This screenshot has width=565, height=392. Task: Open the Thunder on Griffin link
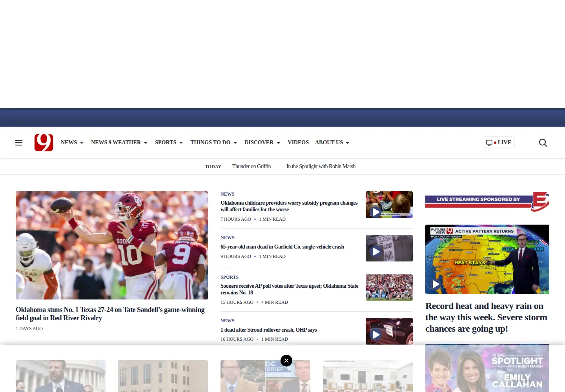252,167
